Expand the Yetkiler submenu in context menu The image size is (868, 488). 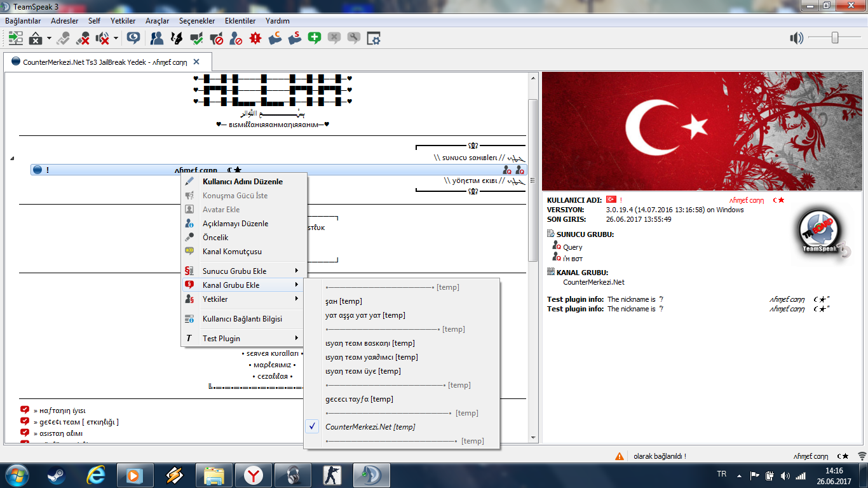(x=244, y=299)
